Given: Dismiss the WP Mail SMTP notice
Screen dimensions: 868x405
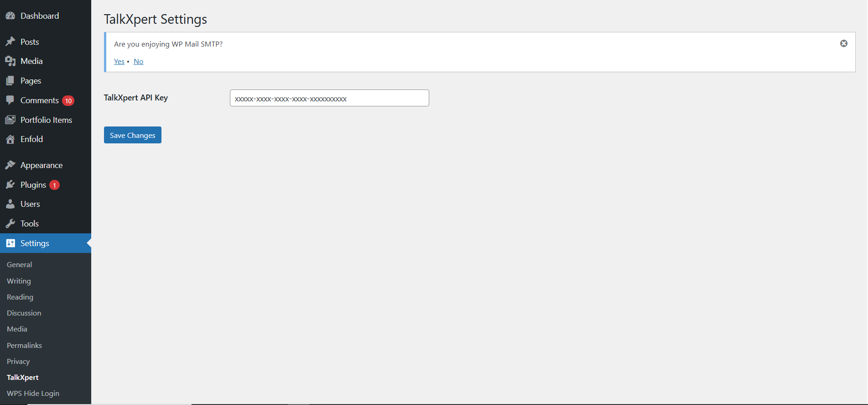Looking at the screenshot, I should [x=844, y=43].
